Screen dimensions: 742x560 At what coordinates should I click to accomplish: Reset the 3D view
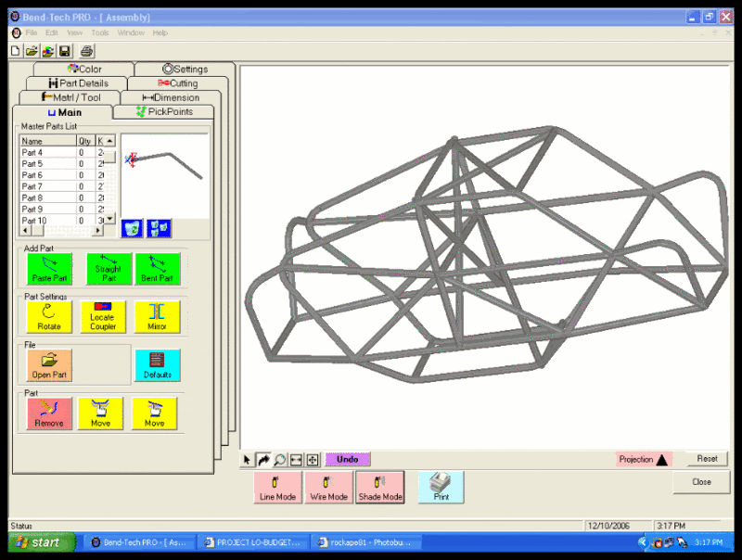(x=707, y=458)
